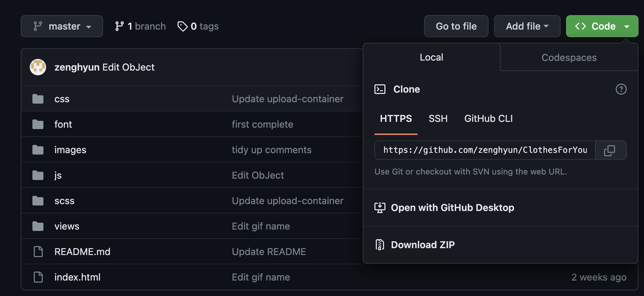Open the index.html file
Image resolution: width=644 pixels, height=296 pixels.
[78, 277]
